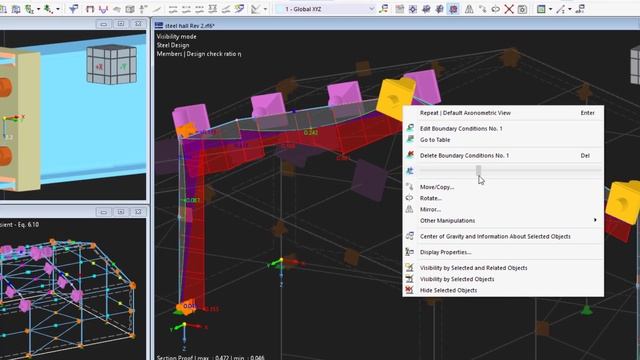
Task: Click the Go to Table icon in context menu
Action: 410,140
